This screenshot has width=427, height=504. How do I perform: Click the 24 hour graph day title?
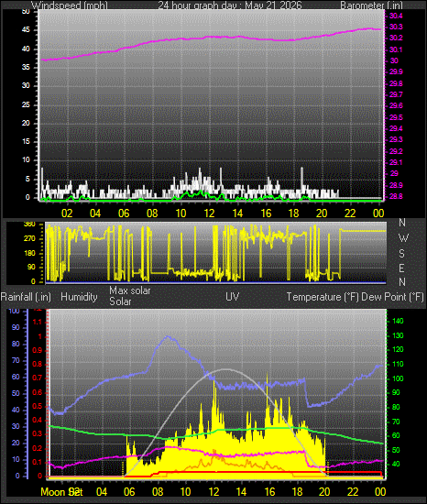[230, 5]
